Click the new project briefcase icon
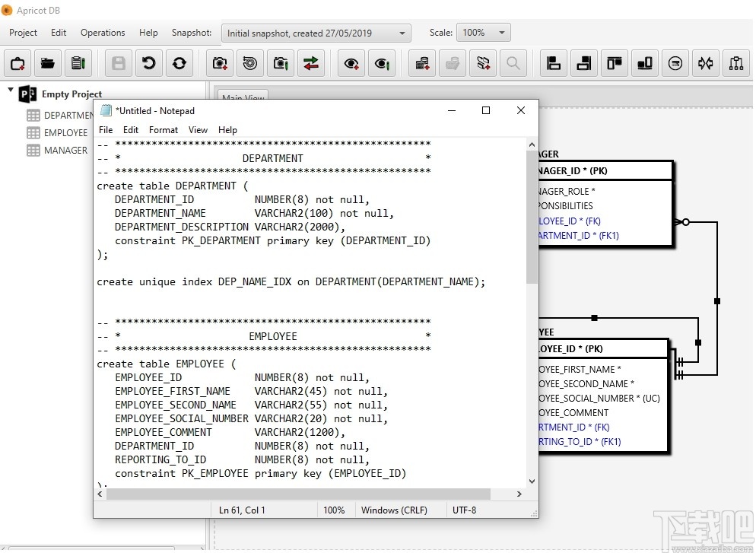The height and width of the screenshot is (553, 756). coord(17,63)
